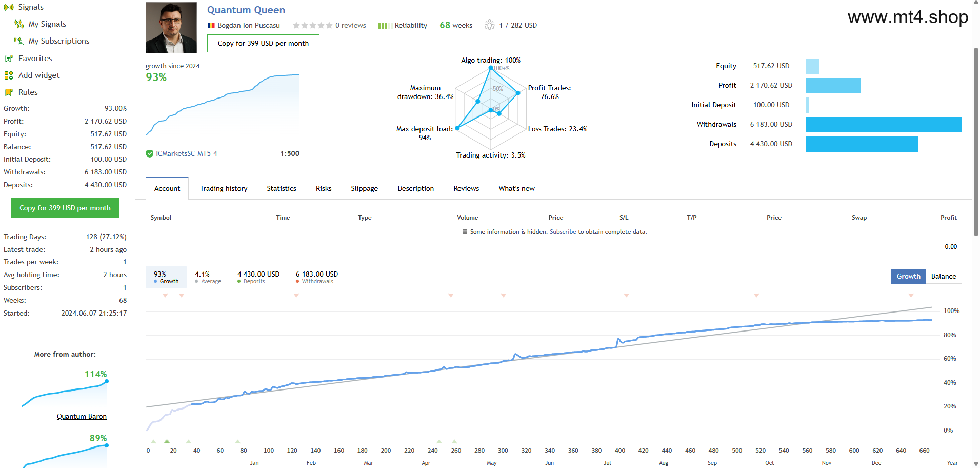The width and height of the screenshot is (980, 468).
Task: Click the 1:500 leverage value
Action: coord(290,153)
